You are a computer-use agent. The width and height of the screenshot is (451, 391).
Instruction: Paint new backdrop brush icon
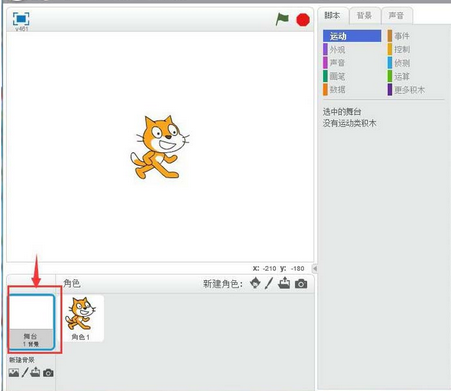[x=25, y=372]
